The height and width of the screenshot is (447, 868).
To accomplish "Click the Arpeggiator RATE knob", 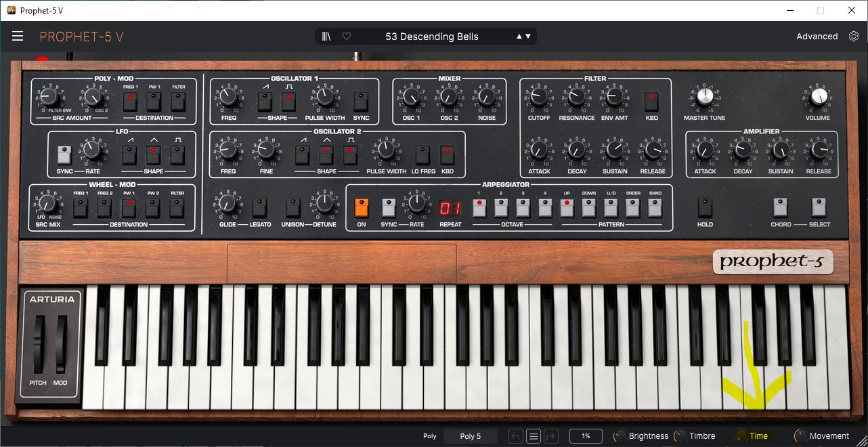I will (x=417, y=203).
